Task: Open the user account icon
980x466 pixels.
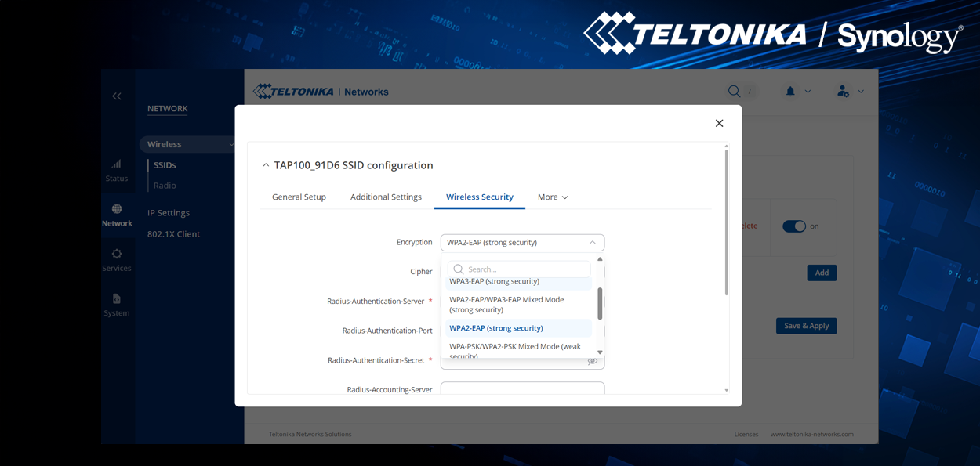Action: tap(843, 92)
